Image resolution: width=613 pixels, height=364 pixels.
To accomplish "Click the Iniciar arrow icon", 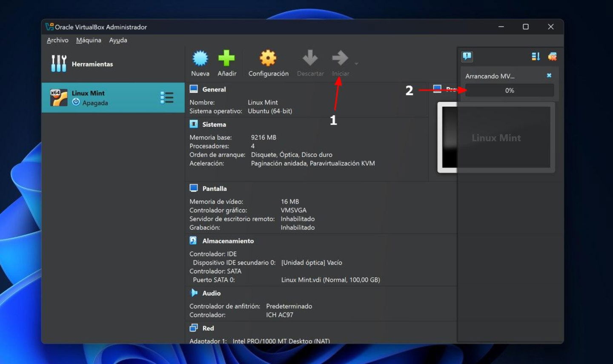I will point(340,58).
